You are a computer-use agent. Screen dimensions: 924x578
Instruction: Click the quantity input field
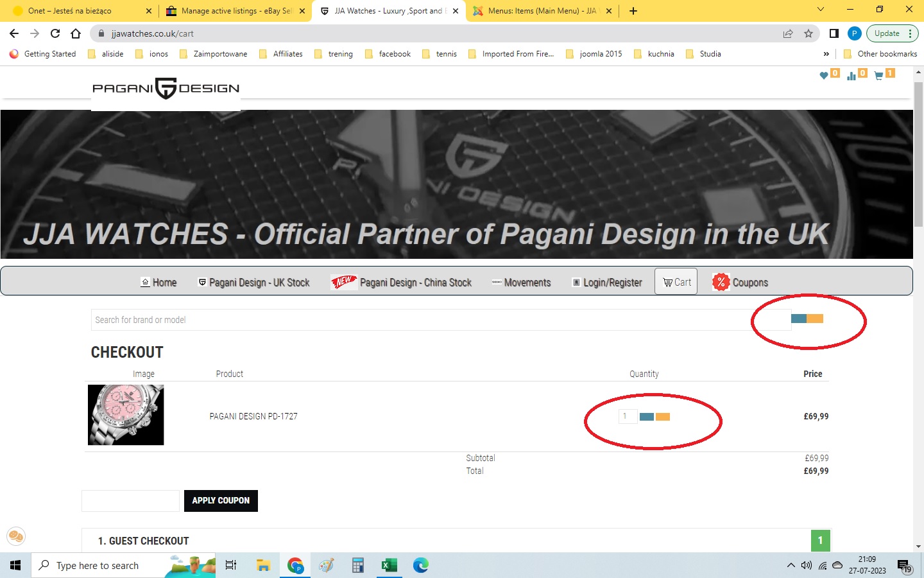click(x=628, y=416)
